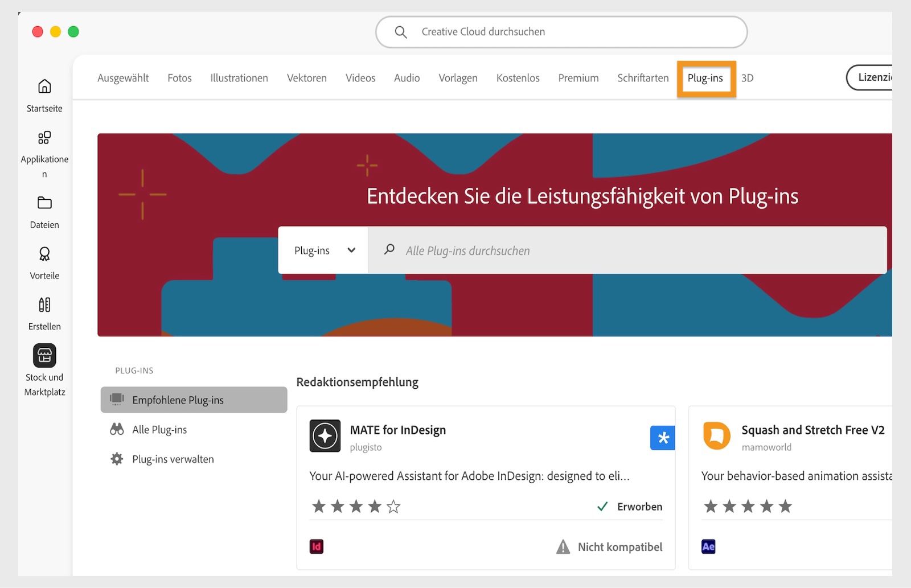
Task: Click the magnifier in Creative Cloud search
Action: click(401, 32)
